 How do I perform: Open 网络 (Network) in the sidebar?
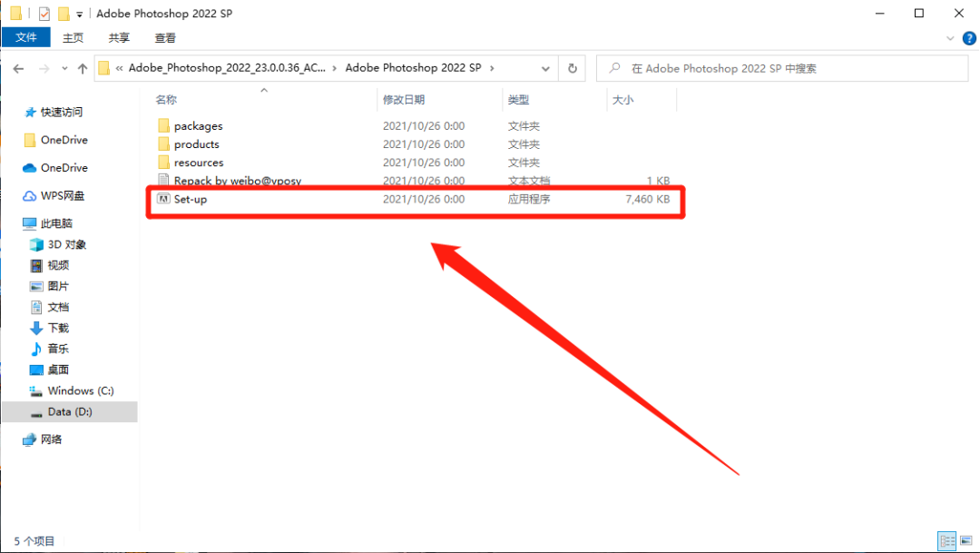(51, 439)
